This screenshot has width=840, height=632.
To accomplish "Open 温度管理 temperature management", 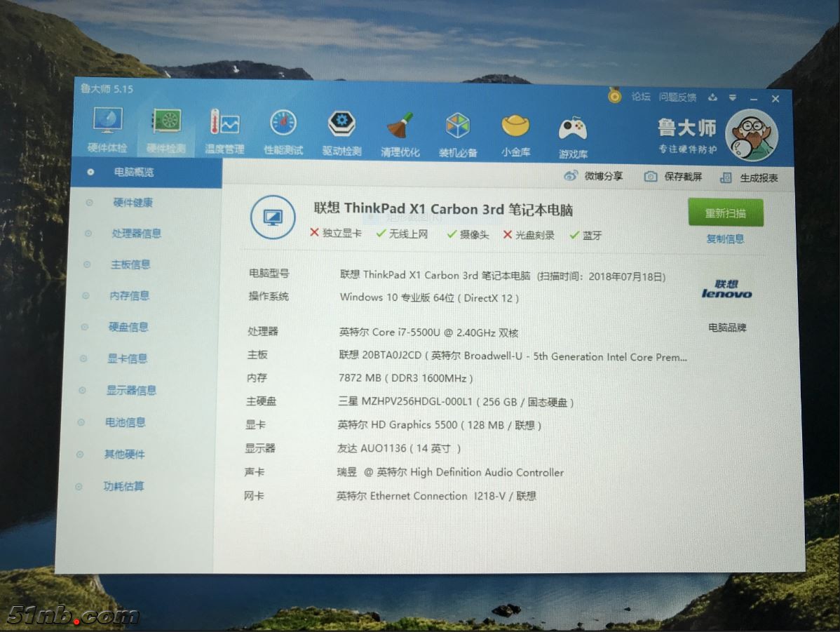I will point(224,131).
